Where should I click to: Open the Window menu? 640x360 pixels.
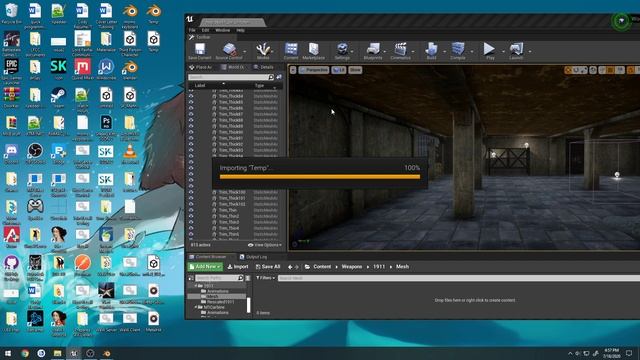coord(222,30)
